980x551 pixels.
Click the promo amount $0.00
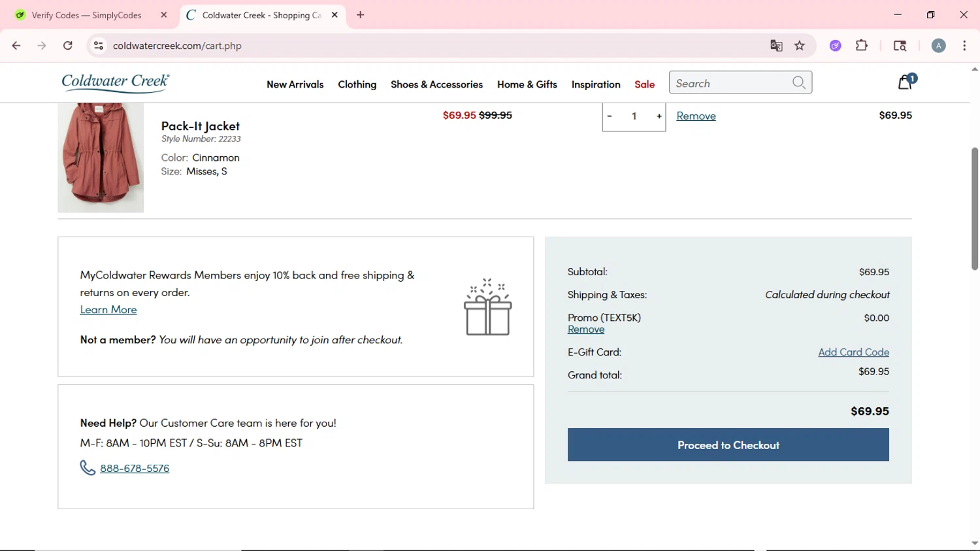coord(877,318)
